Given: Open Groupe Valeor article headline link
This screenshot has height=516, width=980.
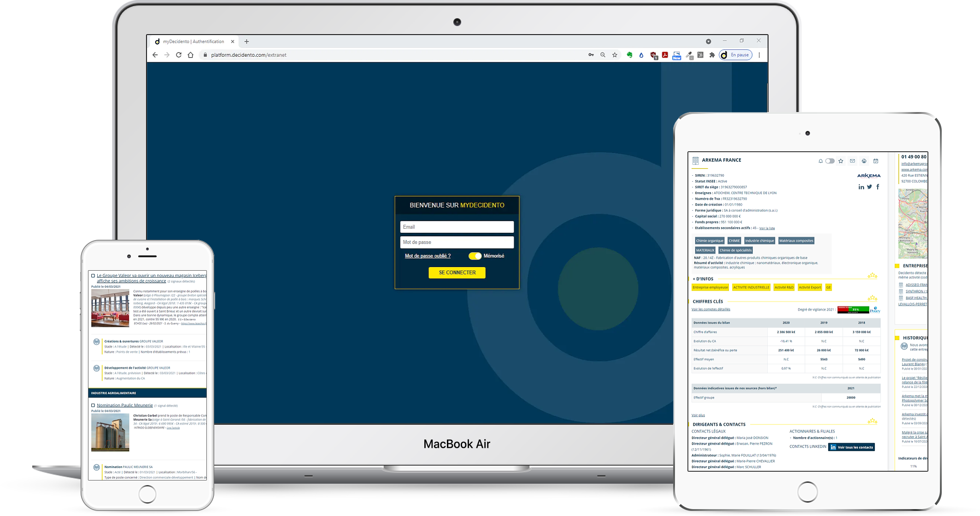Looking at the screenshot, I should tap(152, 278).
